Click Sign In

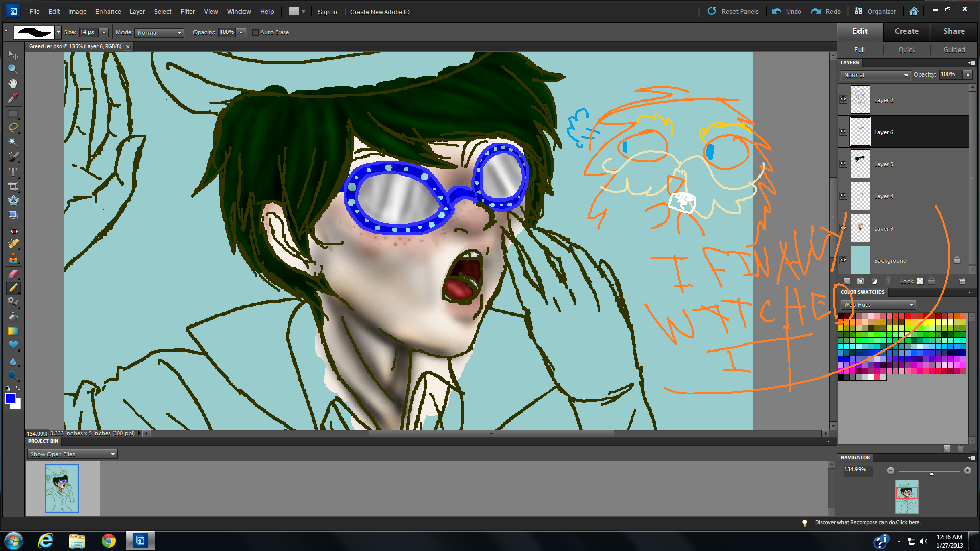(x=327, y=12)
